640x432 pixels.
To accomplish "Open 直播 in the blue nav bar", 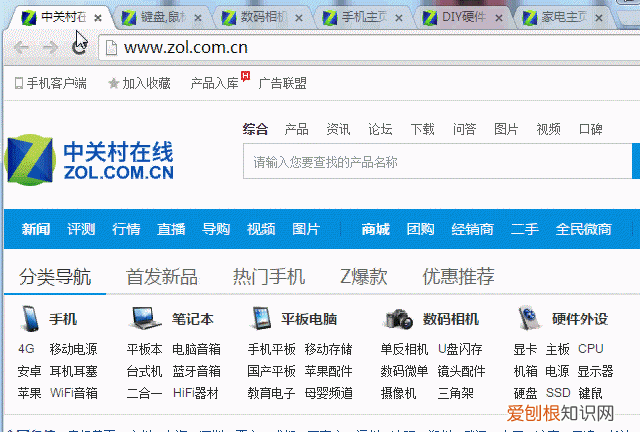I will pos(171,229).
